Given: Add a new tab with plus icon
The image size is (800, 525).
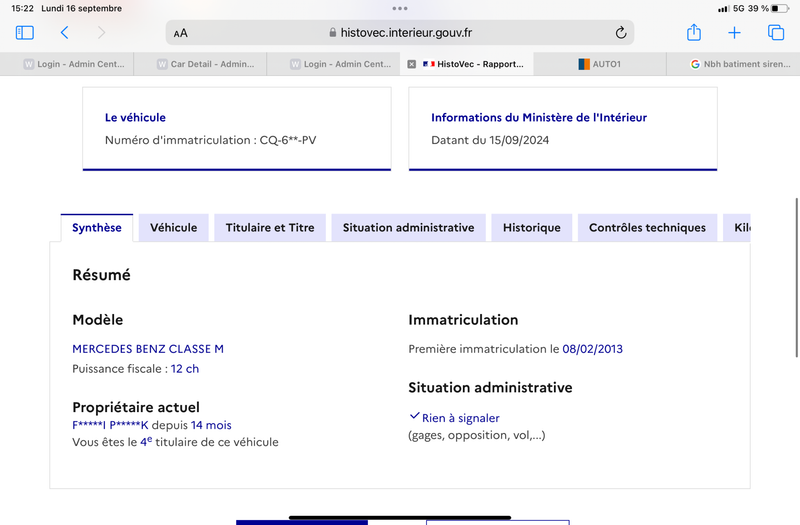Looking at the screenshot, I should [x=734, y=33].
